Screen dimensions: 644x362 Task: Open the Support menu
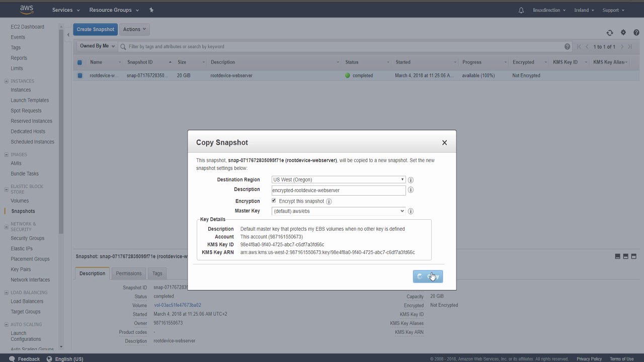click(x=613, y=10)
